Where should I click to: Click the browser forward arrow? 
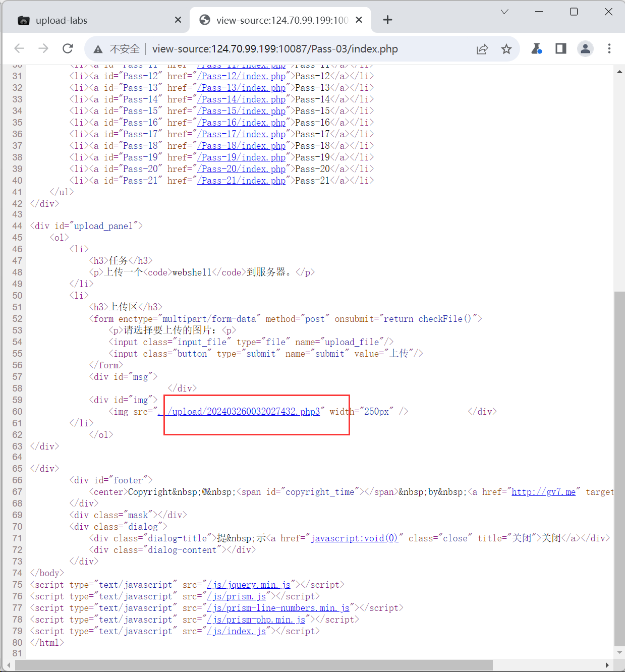tap(43, 48)
